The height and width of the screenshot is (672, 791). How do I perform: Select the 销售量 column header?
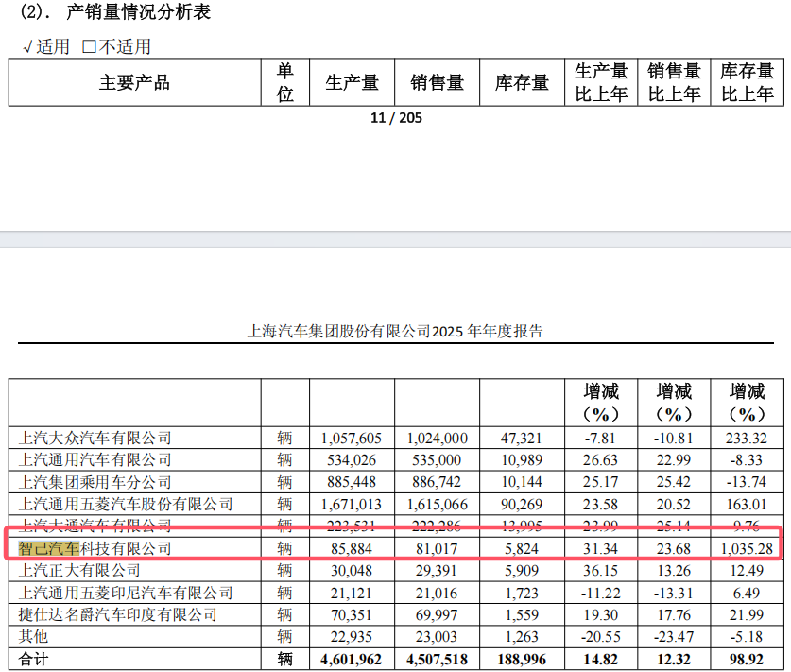pyautogui.click(x=437, y=82)
